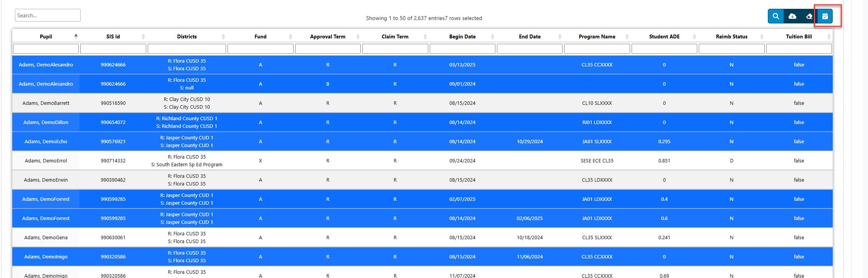Sort by Fund column arrows
Screen dimensions: 868x278
pos(290,36)
